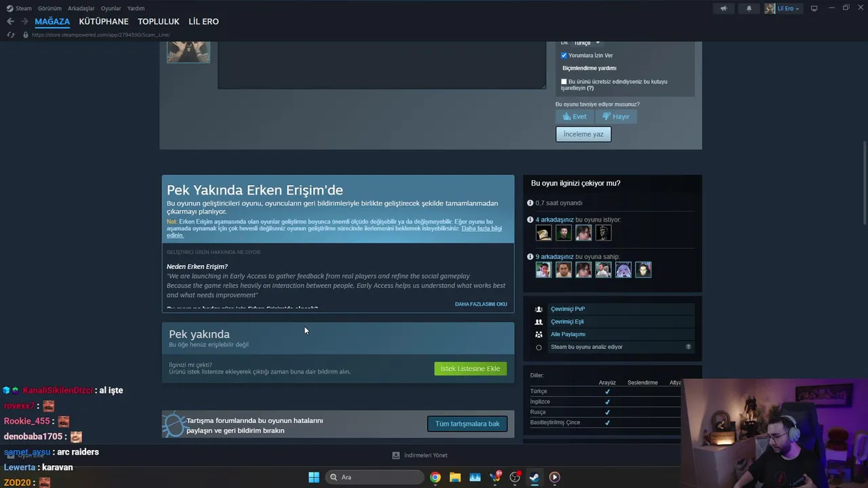
Task: Click the Steam taskbar icon
Action: [534, 477]
